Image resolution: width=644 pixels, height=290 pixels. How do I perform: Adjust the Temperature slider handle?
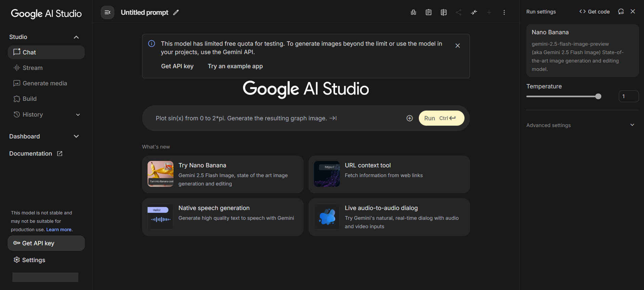(x=598, y=96)
